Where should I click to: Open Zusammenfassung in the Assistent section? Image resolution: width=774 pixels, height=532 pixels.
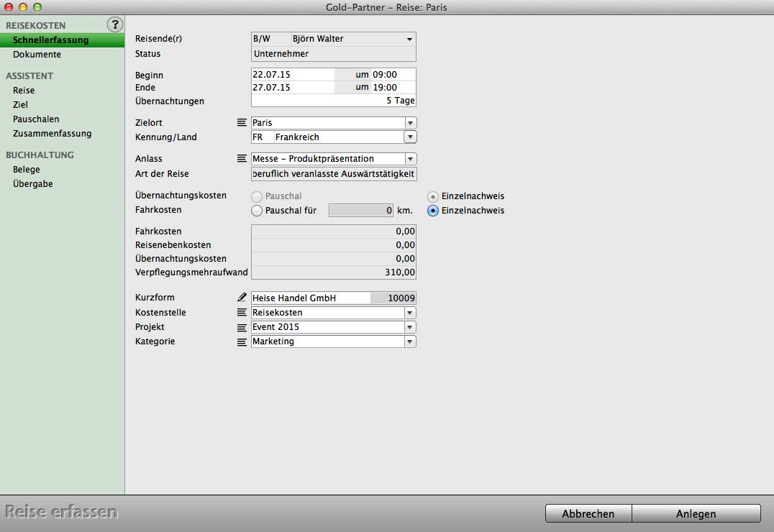tap(52, 134)
